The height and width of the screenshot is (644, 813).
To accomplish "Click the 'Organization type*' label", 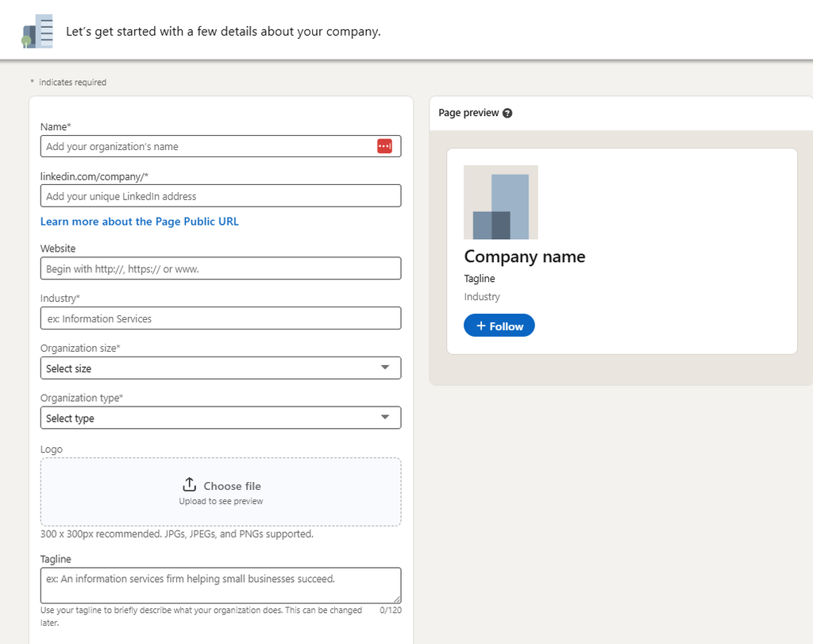I will (x=82, y=398).
